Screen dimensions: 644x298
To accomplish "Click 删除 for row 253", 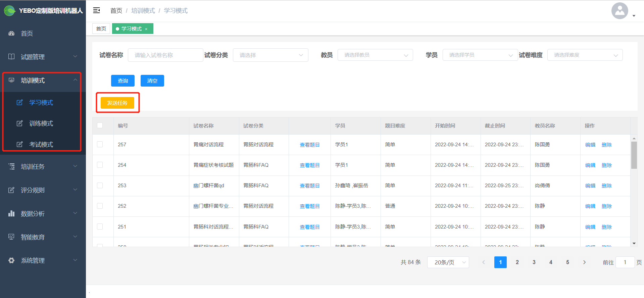I will pos(607,186).
